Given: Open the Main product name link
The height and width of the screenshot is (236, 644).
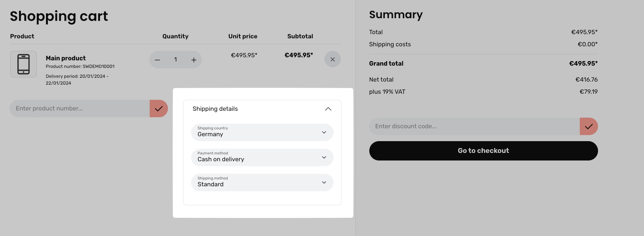Looking at the screenshot, I should pyautogui.click(x=66, y=58).
